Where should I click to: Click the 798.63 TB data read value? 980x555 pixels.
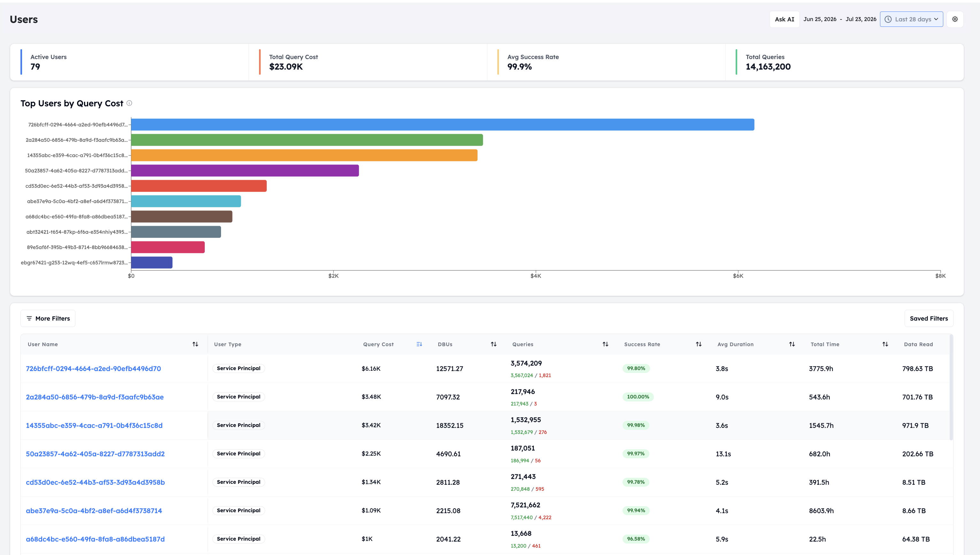click(917, 369)
